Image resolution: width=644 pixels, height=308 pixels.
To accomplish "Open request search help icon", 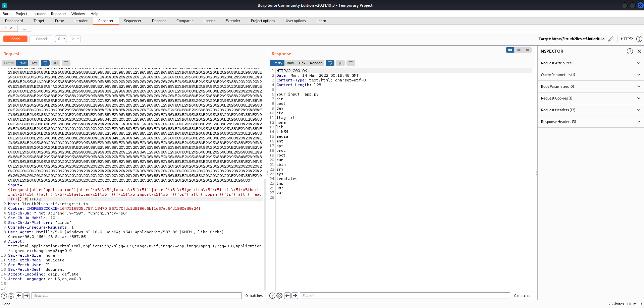I will (4, 296).
